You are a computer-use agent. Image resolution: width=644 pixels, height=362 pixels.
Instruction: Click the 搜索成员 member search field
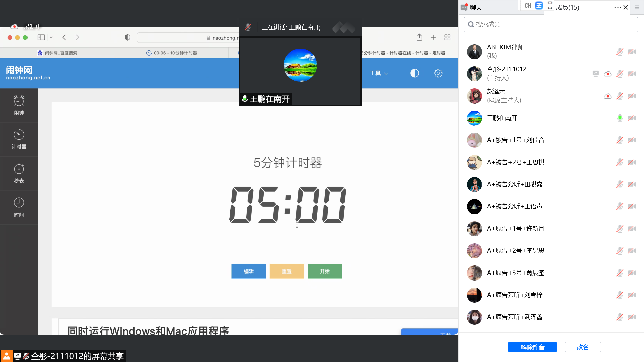pos(551,24)
